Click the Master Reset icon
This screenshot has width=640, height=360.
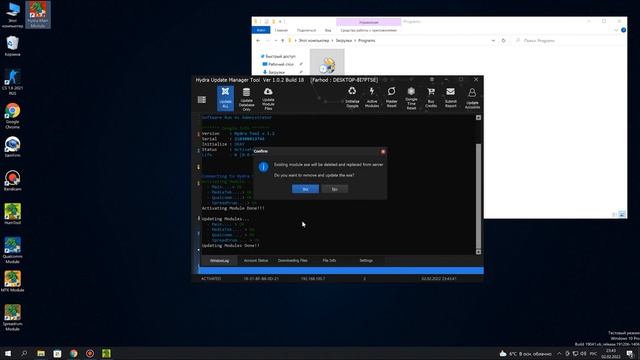click(391, 97)
